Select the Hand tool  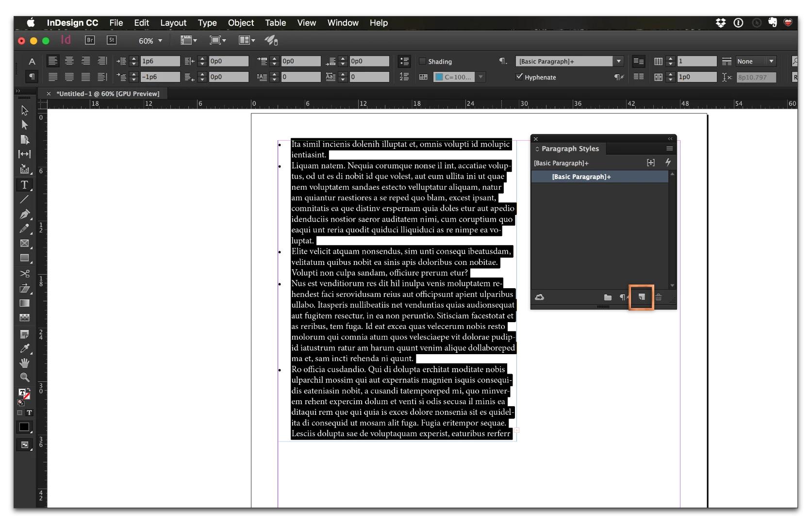click(24, 363)
